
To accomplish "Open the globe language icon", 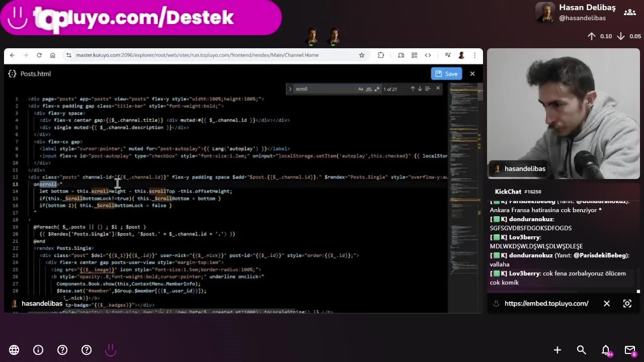I will point(14,350).
